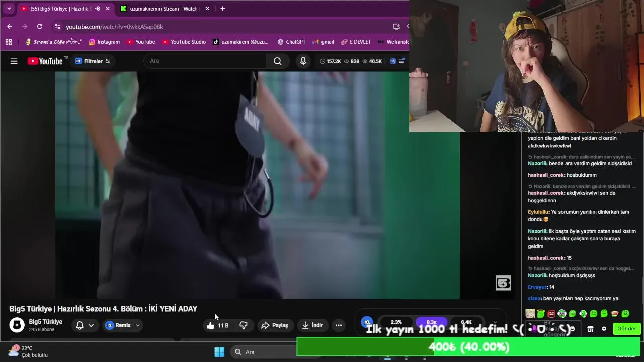Close the Big5 Türkiye YouTube tab

[108, 9]
